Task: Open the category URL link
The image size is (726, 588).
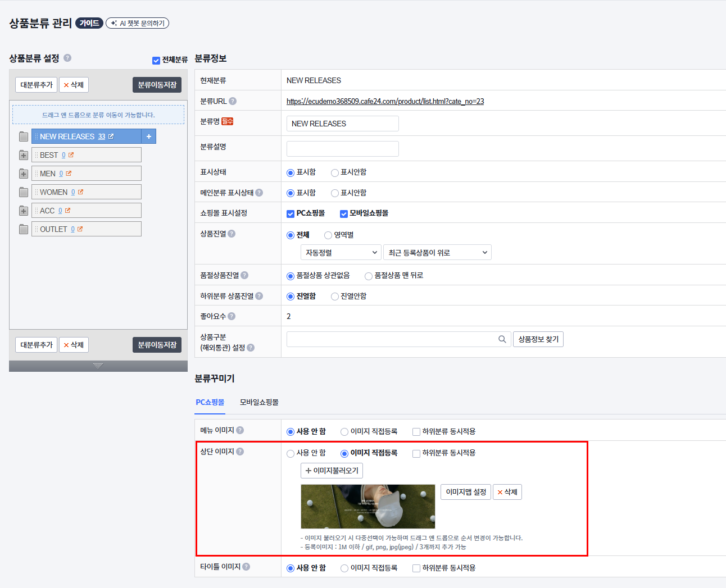Action: click(385, 102)
